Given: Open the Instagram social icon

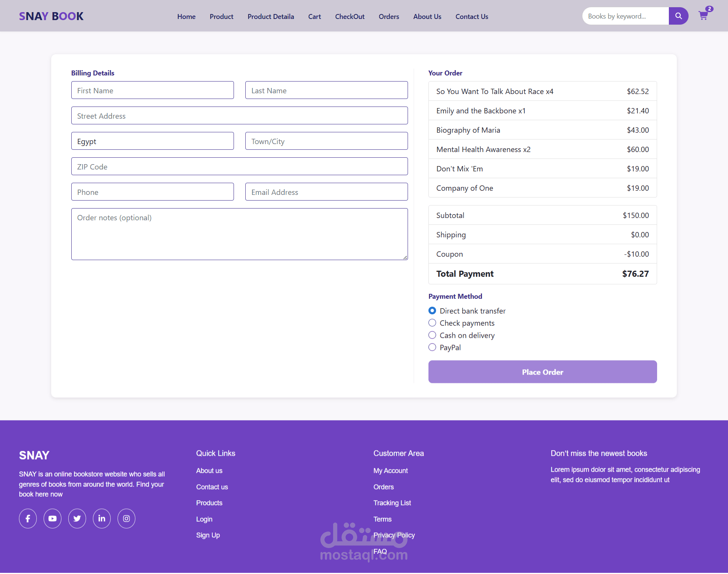Looking at the screenshot, I should click(126, 518).
